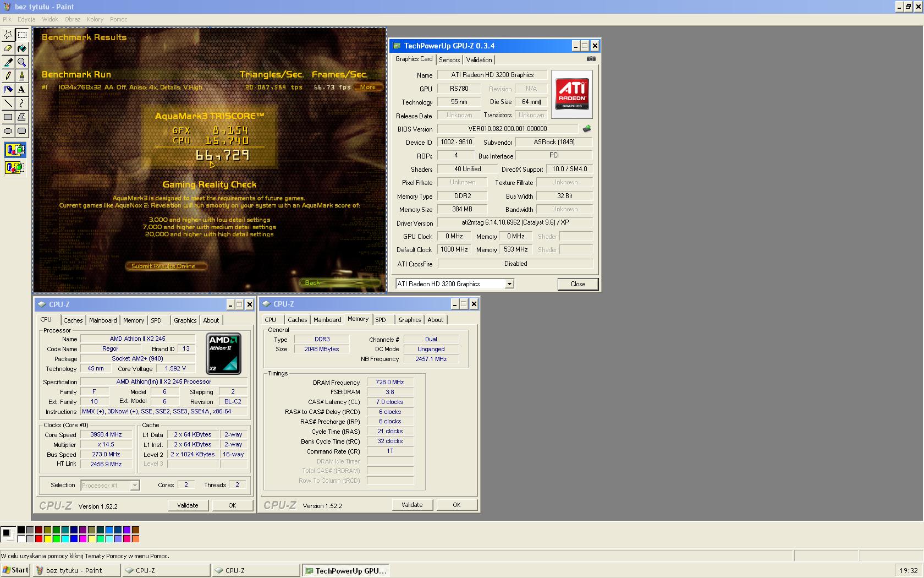Switch to first CPU-Z taskbar item

click(166, 571)
